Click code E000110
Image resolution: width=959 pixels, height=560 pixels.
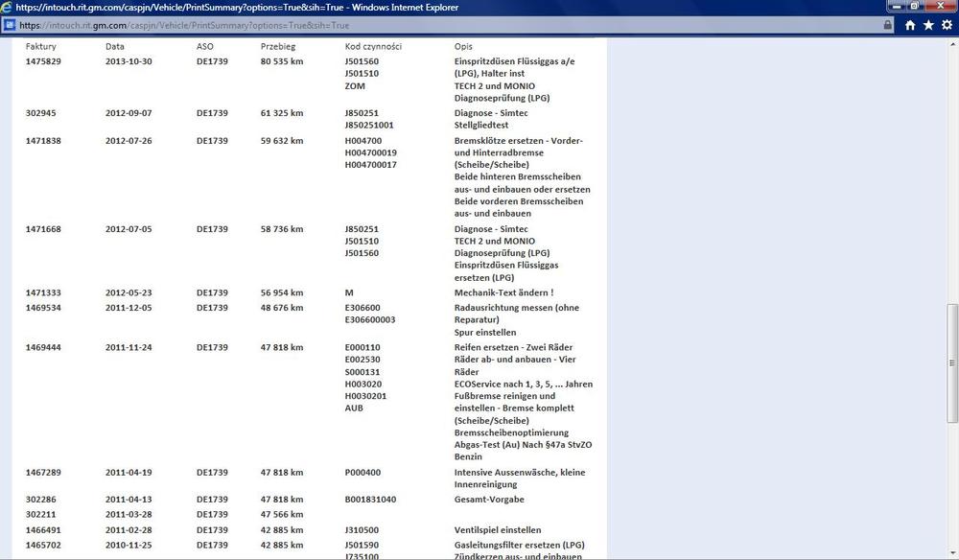[363, 348]
